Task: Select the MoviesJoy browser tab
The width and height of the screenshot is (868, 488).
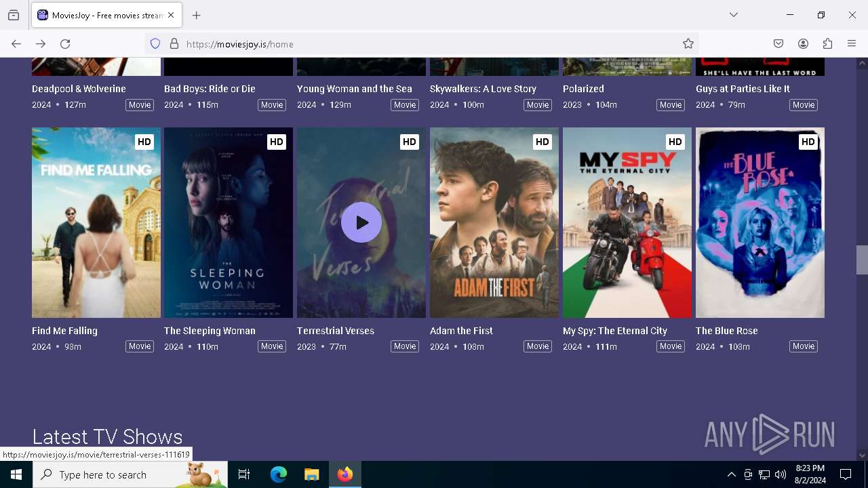Action: point(106,15)
